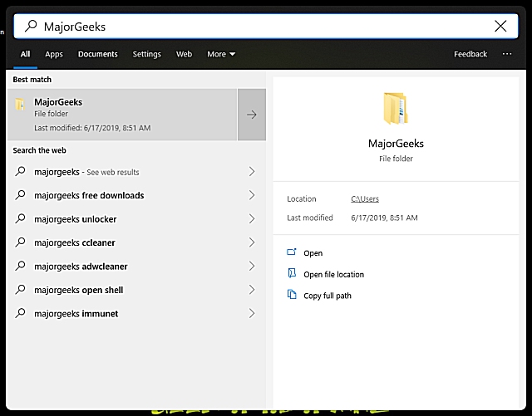Select the 'majorgeeks ccleaner' suggestion
The height and width of the screenshot is (416, 532).
(135, 242)
